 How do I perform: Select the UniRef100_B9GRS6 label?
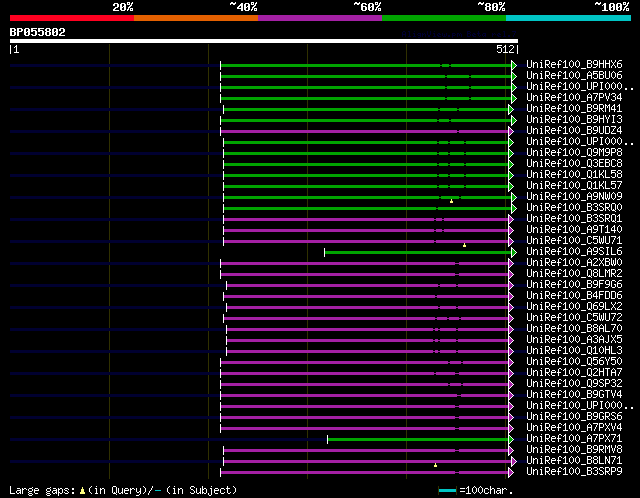574,417
